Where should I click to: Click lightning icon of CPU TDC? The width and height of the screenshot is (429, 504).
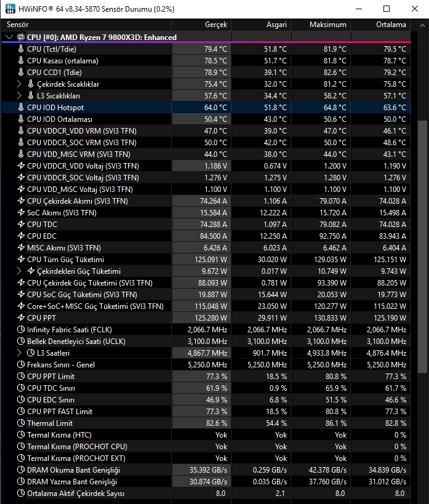coord(21,225)
